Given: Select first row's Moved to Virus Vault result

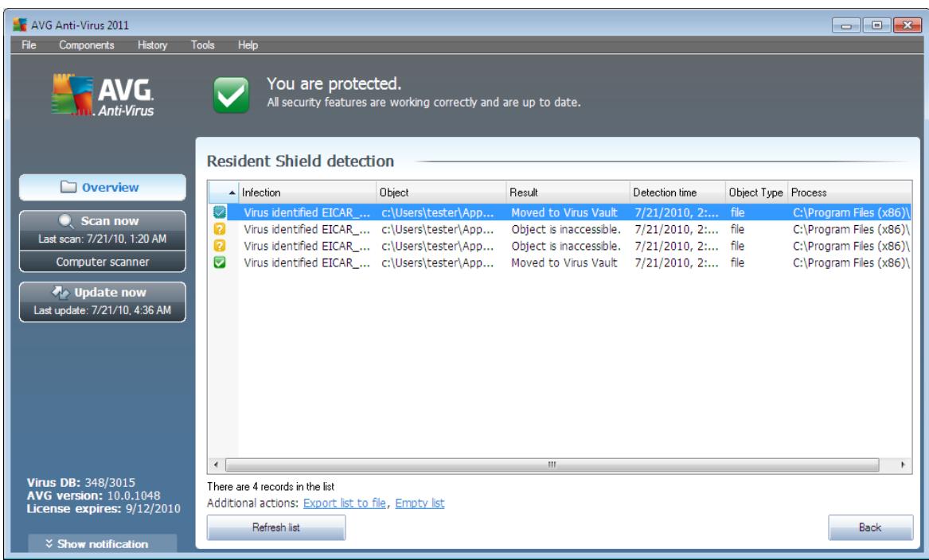Looking at the screenshot, I should point(564,212).
